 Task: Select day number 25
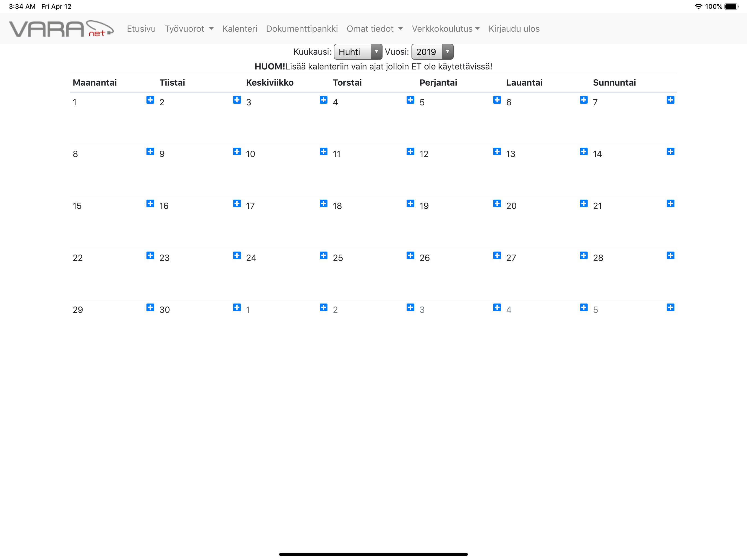coord(338,258)
